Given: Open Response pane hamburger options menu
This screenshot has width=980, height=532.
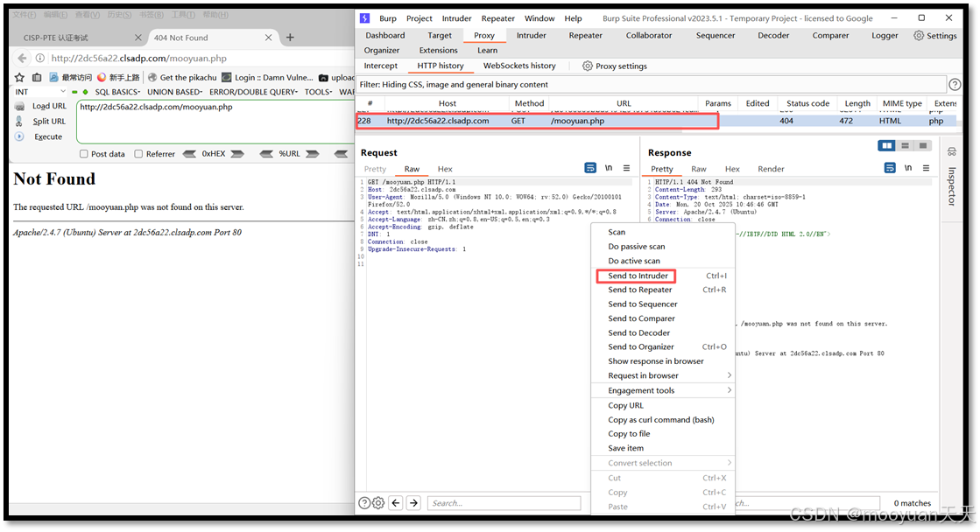Looking at the screenshot, I should [927, 168].
